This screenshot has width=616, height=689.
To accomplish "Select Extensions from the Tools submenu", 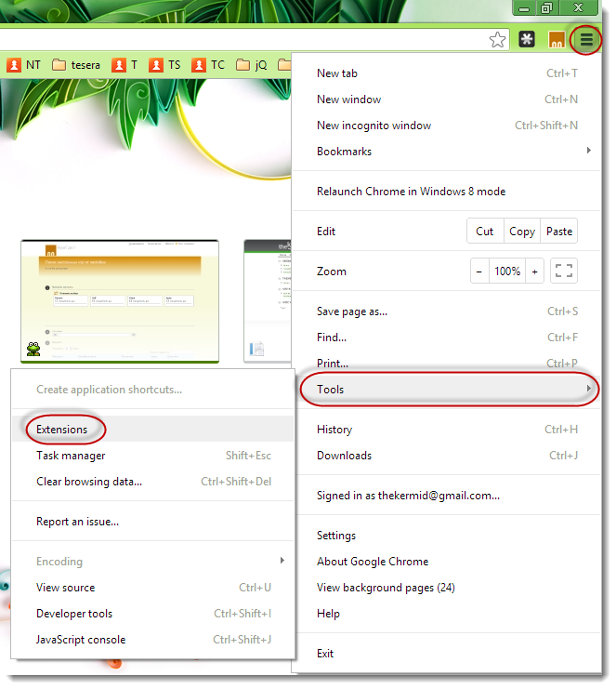I will click(x=62, y=430).
